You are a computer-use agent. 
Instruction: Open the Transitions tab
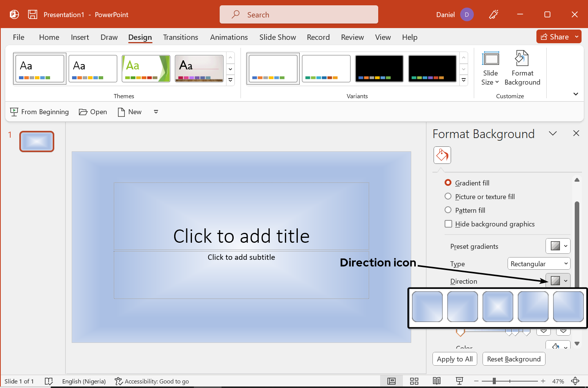[x=181, y=37]
